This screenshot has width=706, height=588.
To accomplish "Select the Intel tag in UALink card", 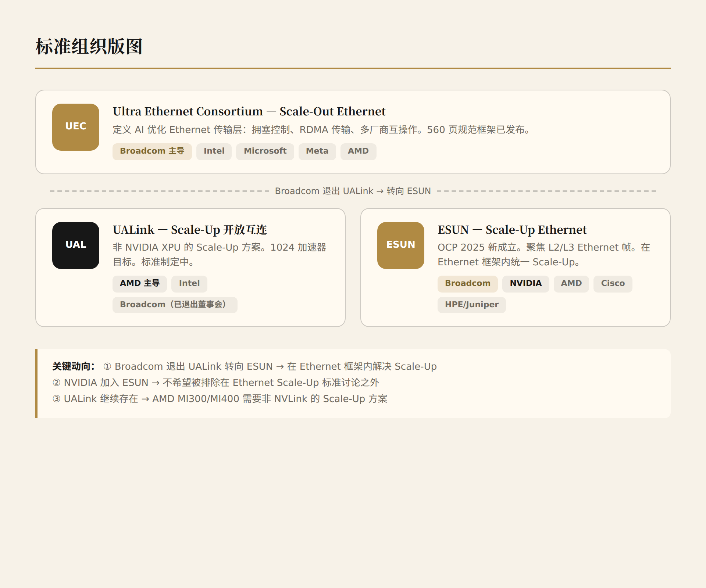I will [189, 284].
